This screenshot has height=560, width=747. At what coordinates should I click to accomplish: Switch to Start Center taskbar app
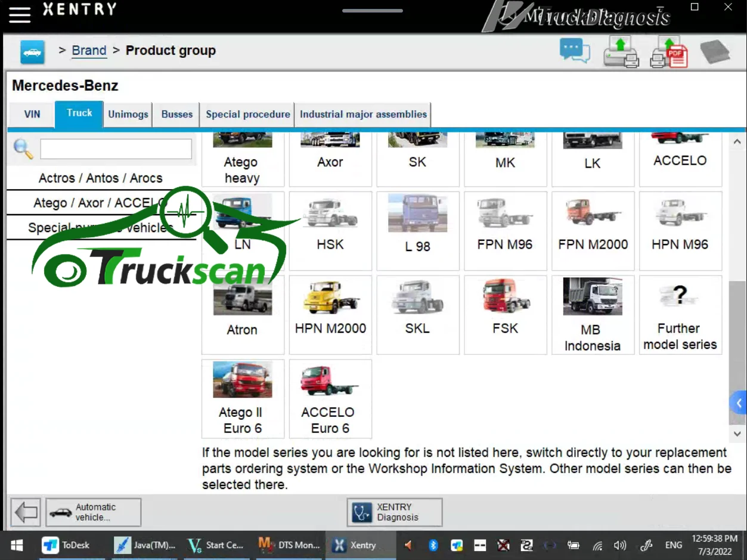tap(216, 545)
